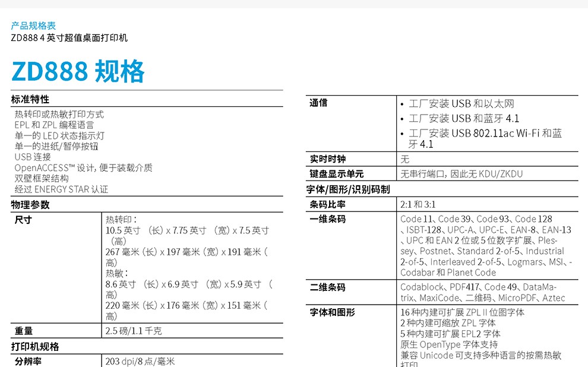Select the 一维条码 row label
Viewport: 588px width, 367px height.
point(327,219)
